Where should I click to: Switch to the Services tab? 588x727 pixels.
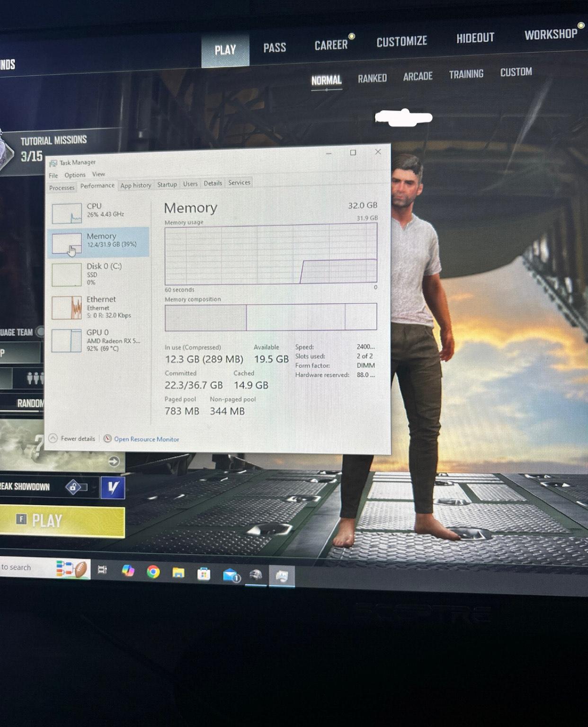239,183
